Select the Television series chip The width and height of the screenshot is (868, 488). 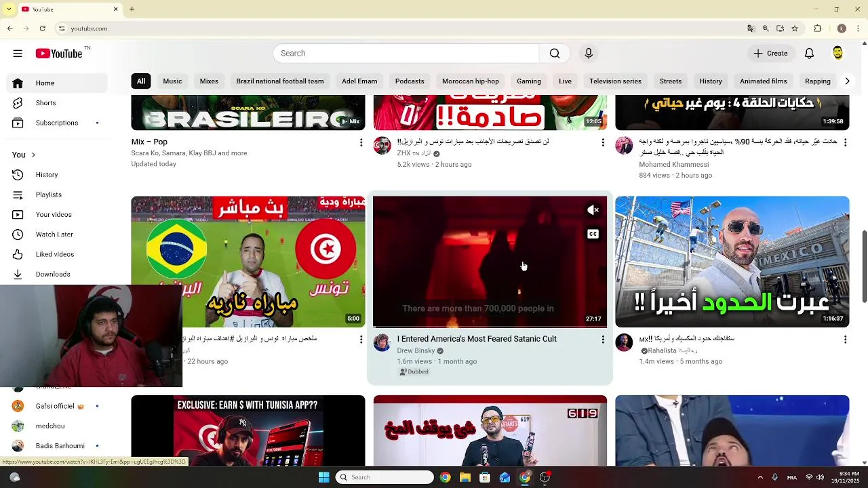(x=615, y=81)
